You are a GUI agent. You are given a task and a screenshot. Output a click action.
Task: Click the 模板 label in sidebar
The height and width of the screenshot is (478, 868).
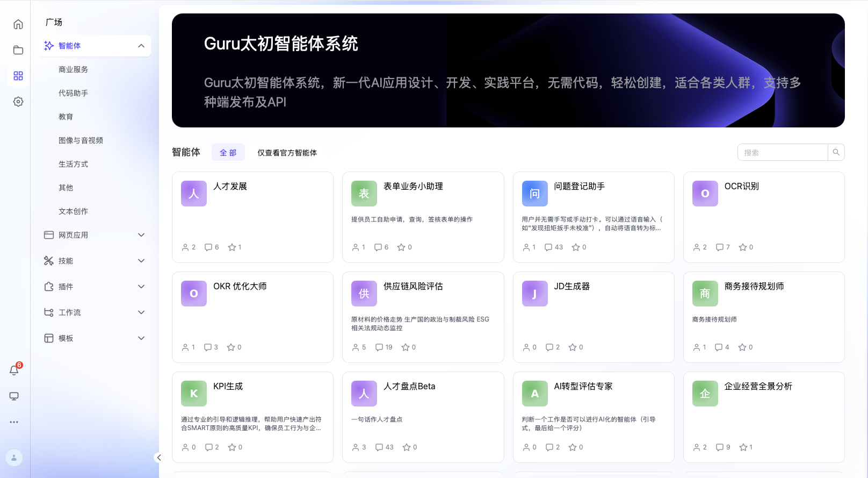66,338
